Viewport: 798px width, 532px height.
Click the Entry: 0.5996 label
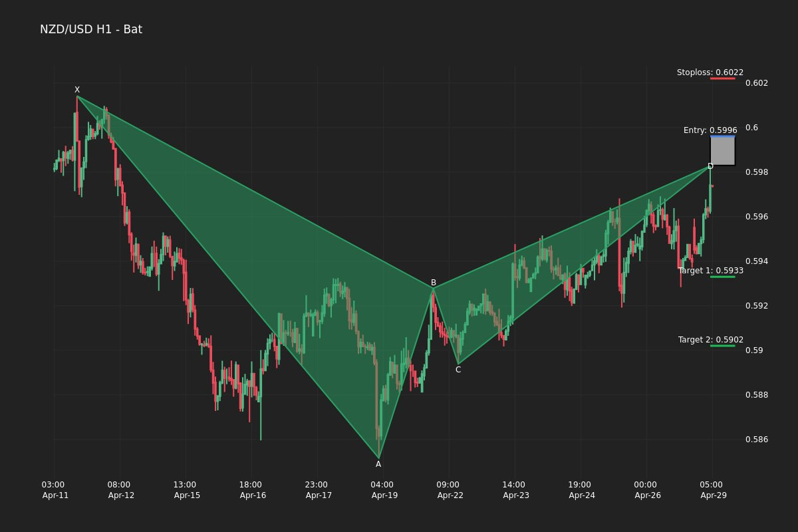coord(710,130)
